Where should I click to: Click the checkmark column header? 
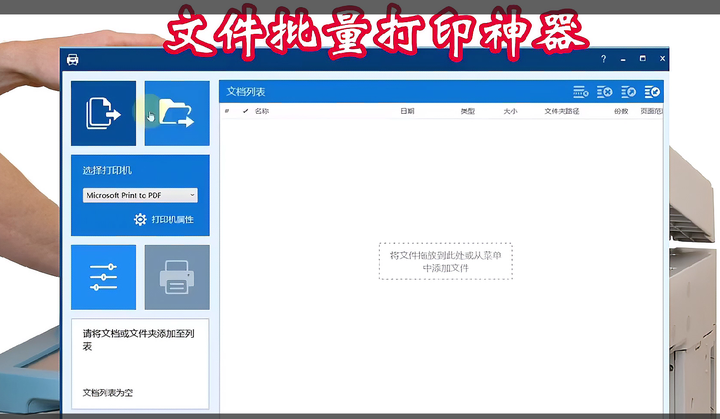point(246,111)
